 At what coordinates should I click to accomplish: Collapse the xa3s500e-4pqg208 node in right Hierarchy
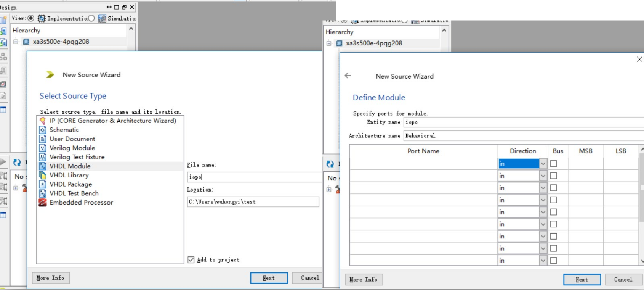click(329, 43)
